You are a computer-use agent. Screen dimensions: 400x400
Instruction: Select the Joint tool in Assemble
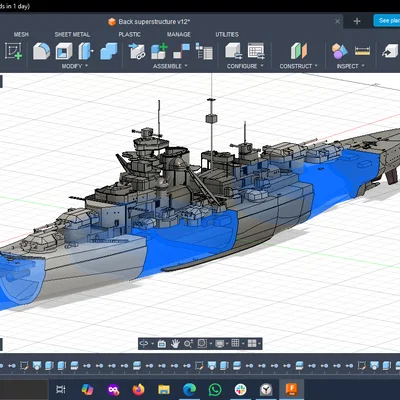pyautogui.click(x=181, y=51)
